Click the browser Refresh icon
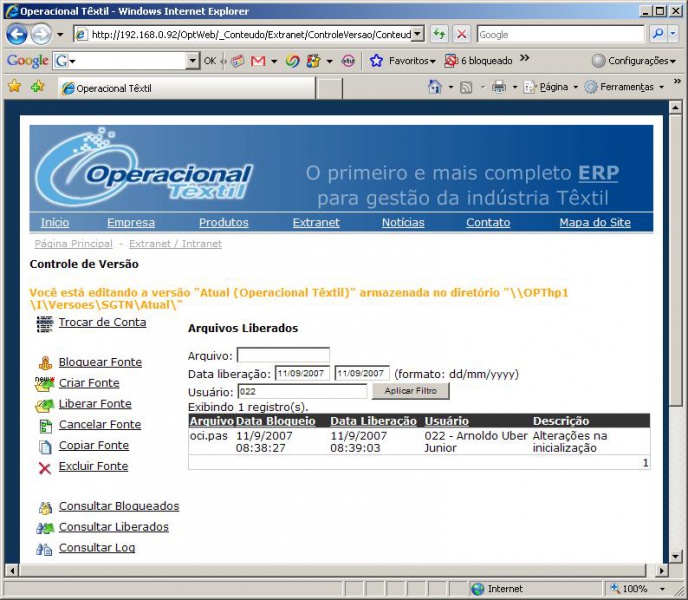This screenshot has height=600, width=688. point(440,34)
